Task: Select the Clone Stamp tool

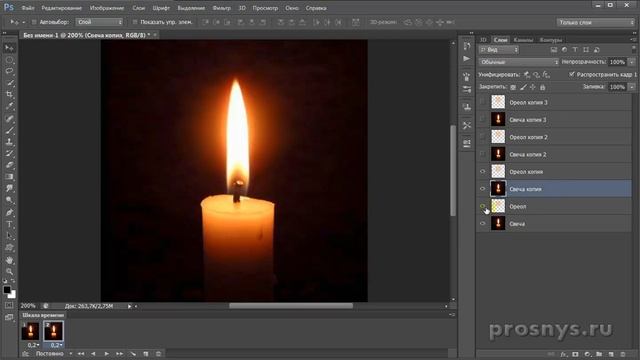Action: pyautogui.click(x=9, y=142)
